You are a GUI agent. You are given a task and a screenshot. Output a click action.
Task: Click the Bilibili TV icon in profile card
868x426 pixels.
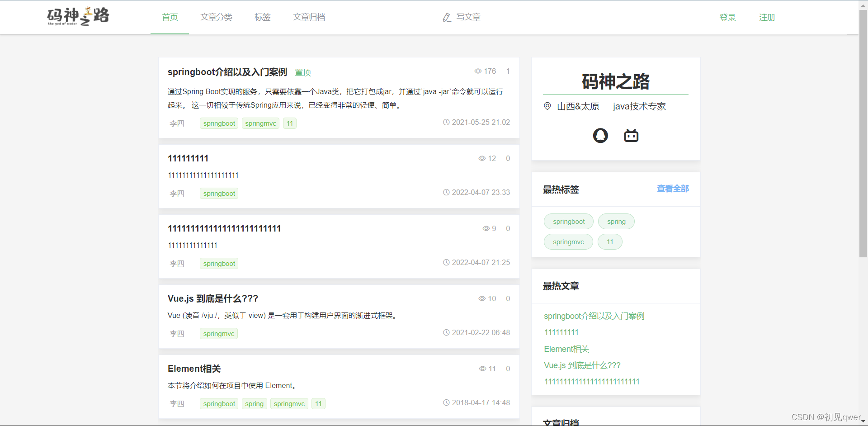click(631, 135)
